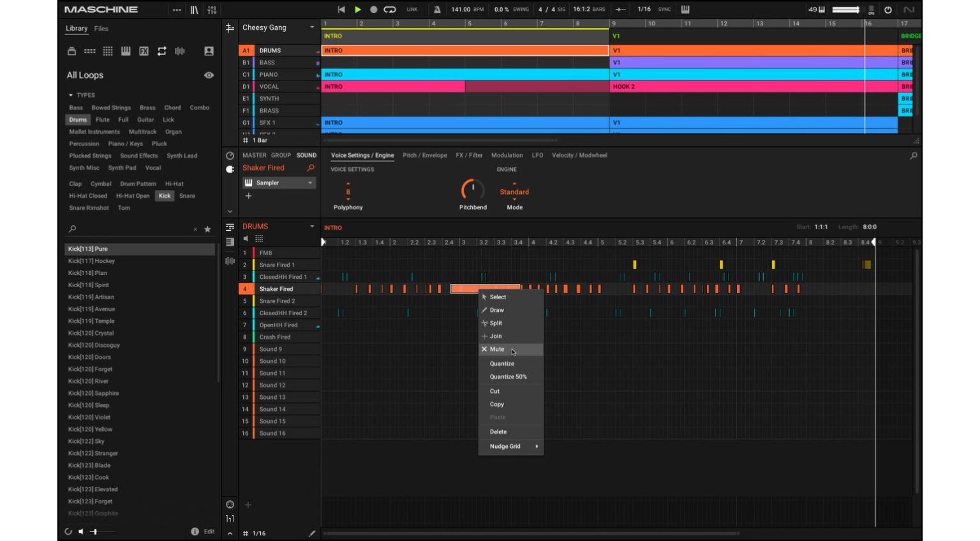Open the Instruments browser filter icon
The height and width of the screenshot is (541, 980).
click(125, 51)
